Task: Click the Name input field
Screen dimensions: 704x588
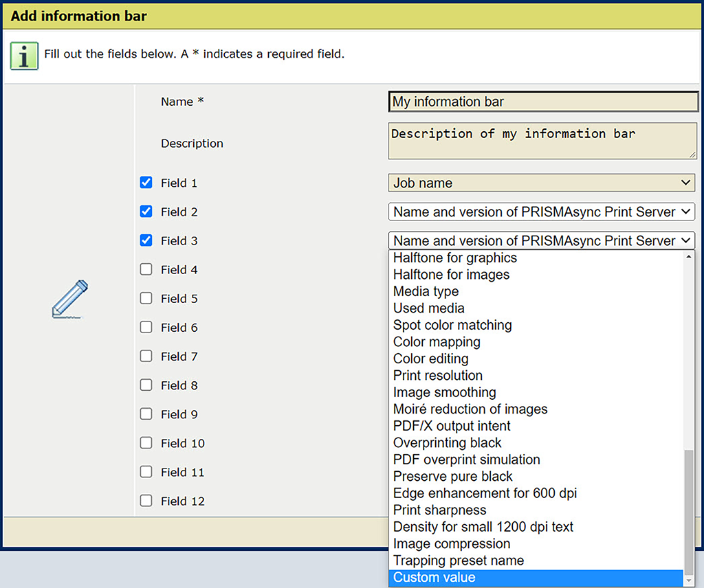Action: [x=543, y=102]
